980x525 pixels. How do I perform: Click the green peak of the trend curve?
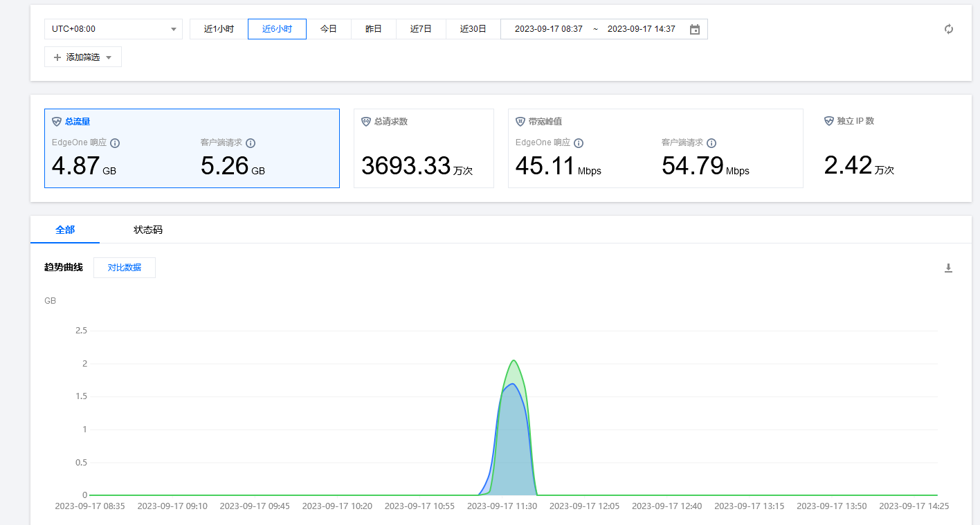pos(514,360)
